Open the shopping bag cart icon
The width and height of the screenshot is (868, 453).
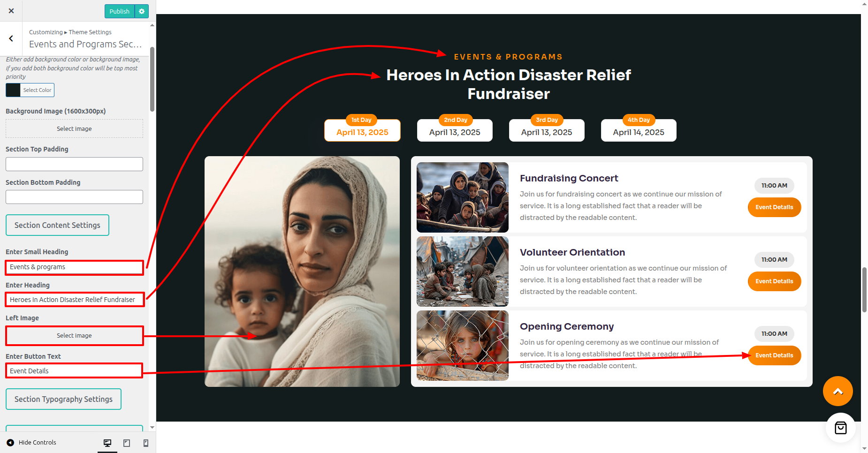pos(840,427)
